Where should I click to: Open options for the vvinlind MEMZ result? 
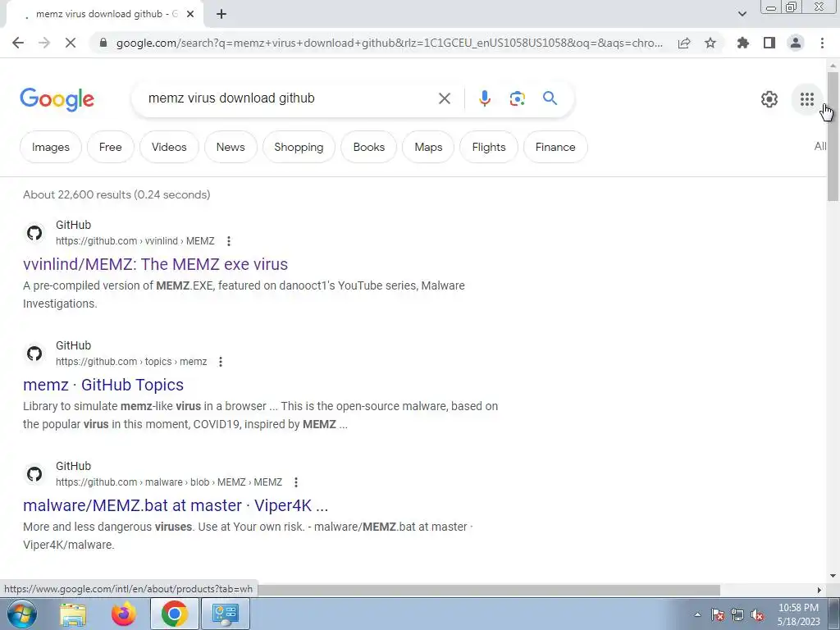[x=229, y=241]
